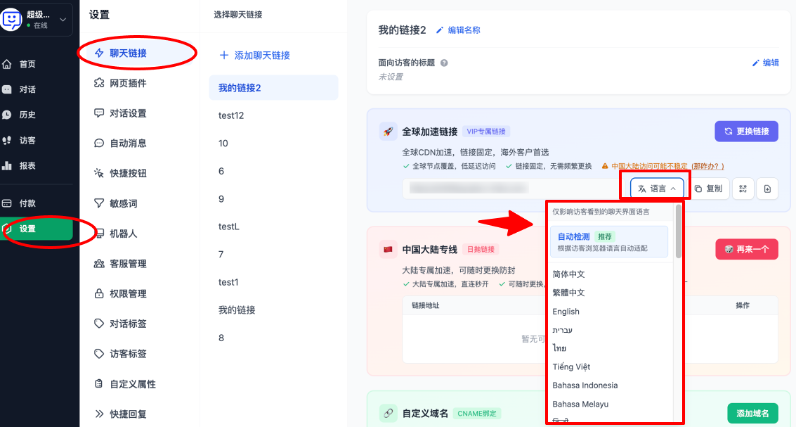Choose Bahasa Indonesia in language list
This screenshot has width=796, height=428.
click(585, 385)
